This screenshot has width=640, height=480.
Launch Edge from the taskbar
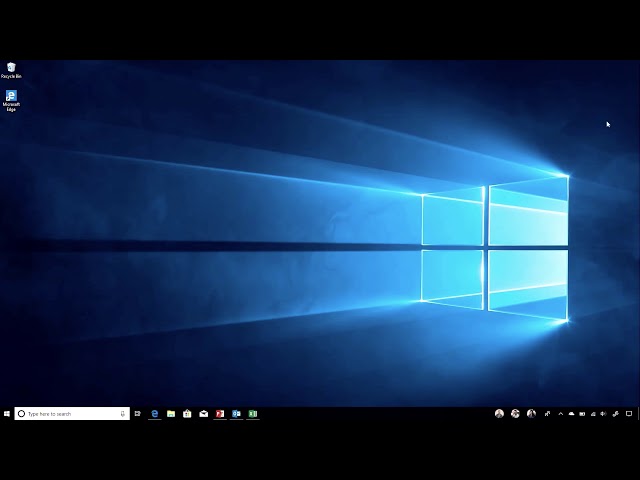click(154, 413)
